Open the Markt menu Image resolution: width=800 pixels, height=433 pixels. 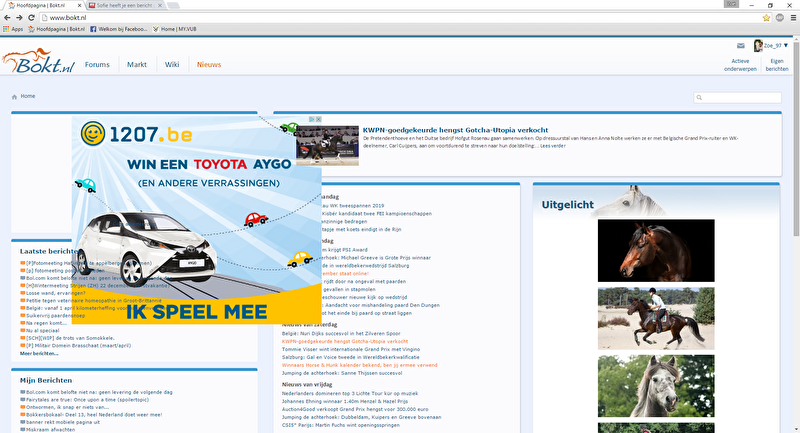137,65
